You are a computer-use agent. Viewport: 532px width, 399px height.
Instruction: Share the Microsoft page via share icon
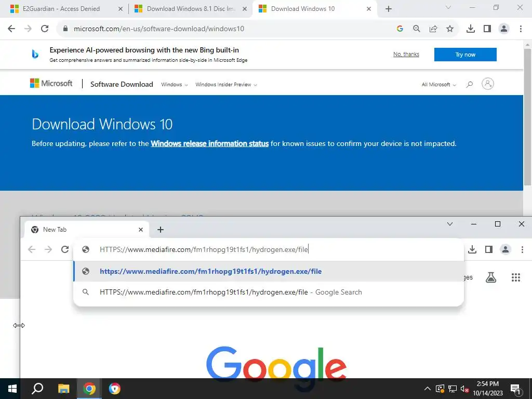pos(433,29)
